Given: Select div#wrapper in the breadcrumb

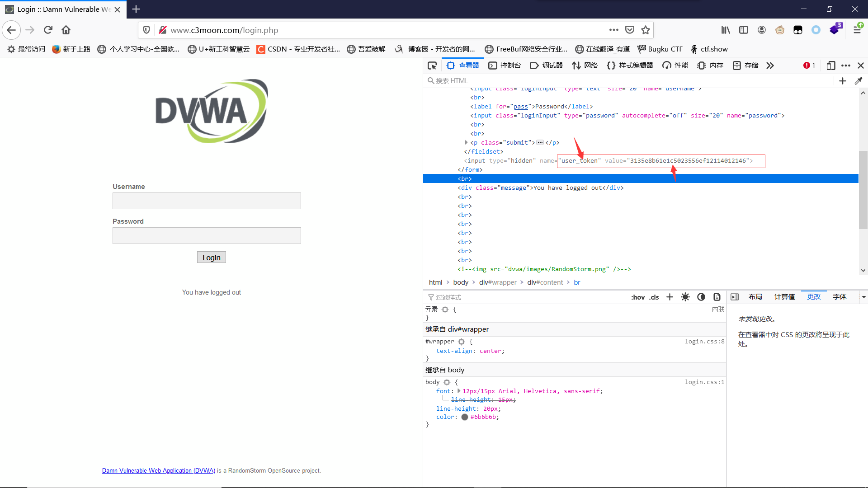Looking at the screenshot, I should (x=498, y=282).
